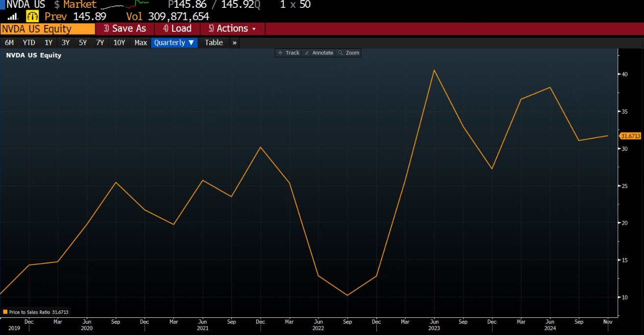644x335 pixels.
Task: Click the NVDA US Equity security field
Action: [48, 29]
